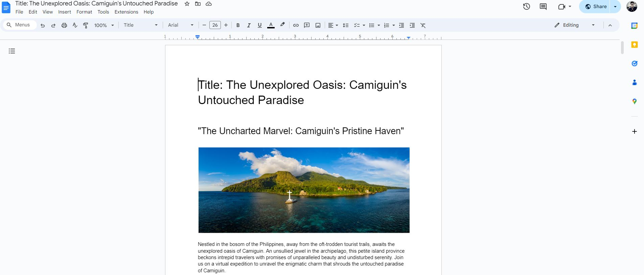Toggle the numbered list
Screen dimensions: 644x275
pos(386,25)
